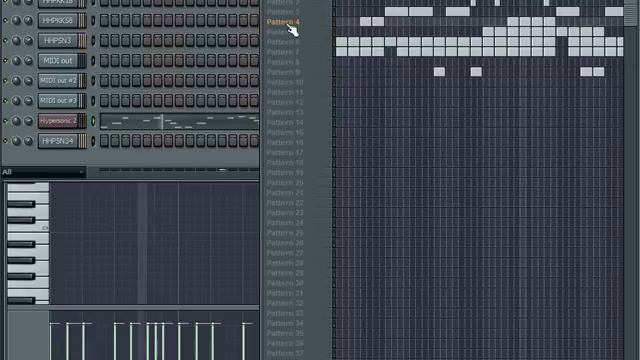Click the HHPKK58 pan knob
Screen dimensions: 640x360
(16, 20)
